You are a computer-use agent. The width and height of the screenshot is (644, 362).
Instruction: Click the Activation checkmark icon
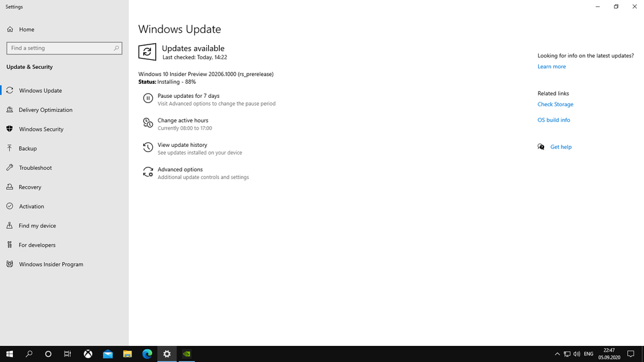tap(10, 206)
